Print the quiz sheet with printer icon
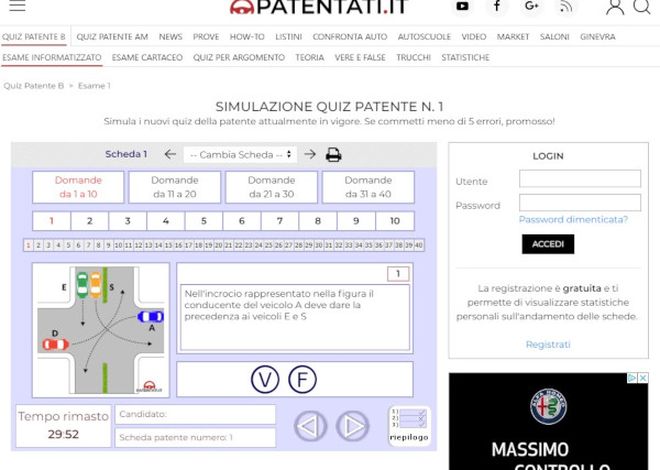This screenshot has height=470, width=660. tap(333, 155)
